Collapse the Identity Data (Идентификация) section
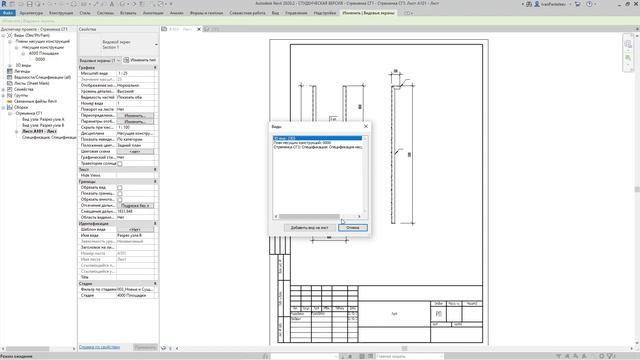The height and width of the screenshot is (360, 640). (x=155, y=223)
